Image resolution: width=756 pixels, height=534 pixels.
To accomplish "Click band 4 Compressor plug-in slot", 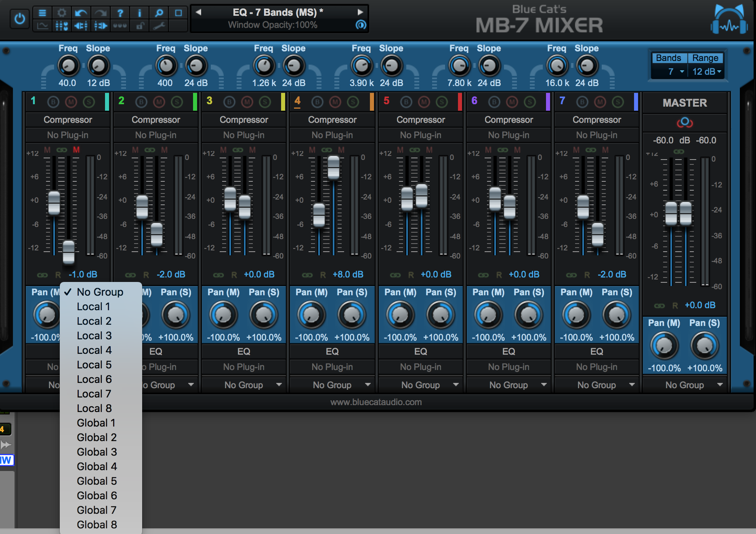I will coord(332,120).
